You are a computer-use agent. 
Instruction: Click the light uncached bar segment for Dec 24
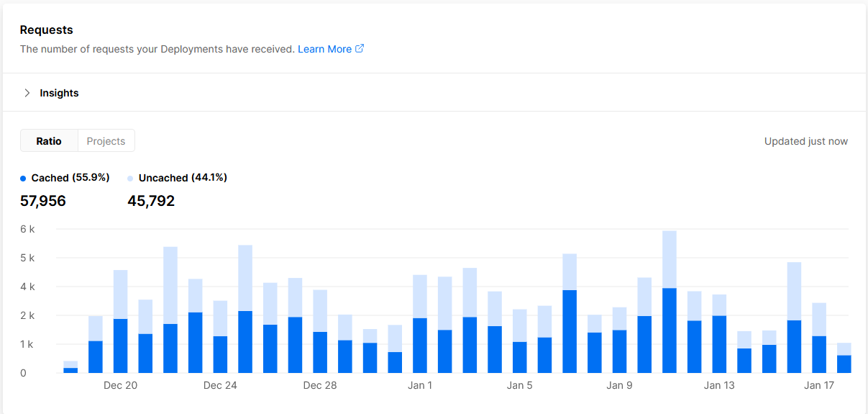click(220, 318)
